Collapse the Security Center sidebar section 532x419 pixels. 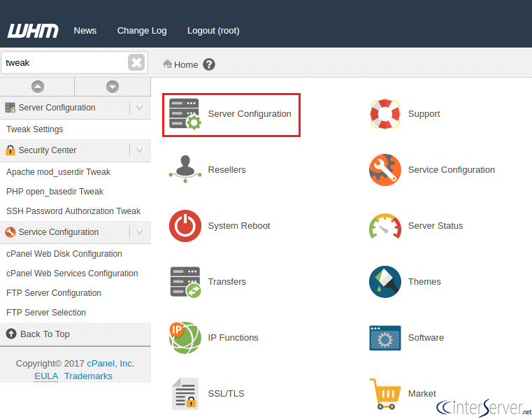[139, 150]
